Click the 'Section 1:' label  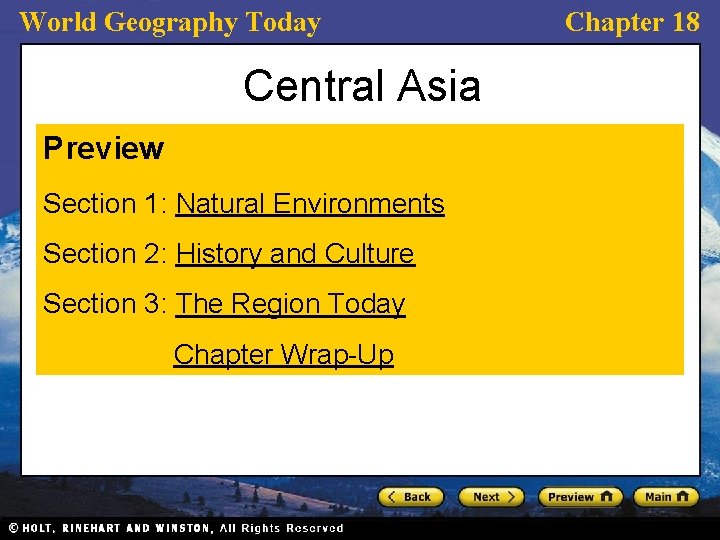pyautogui.click(x=105, y=203)
